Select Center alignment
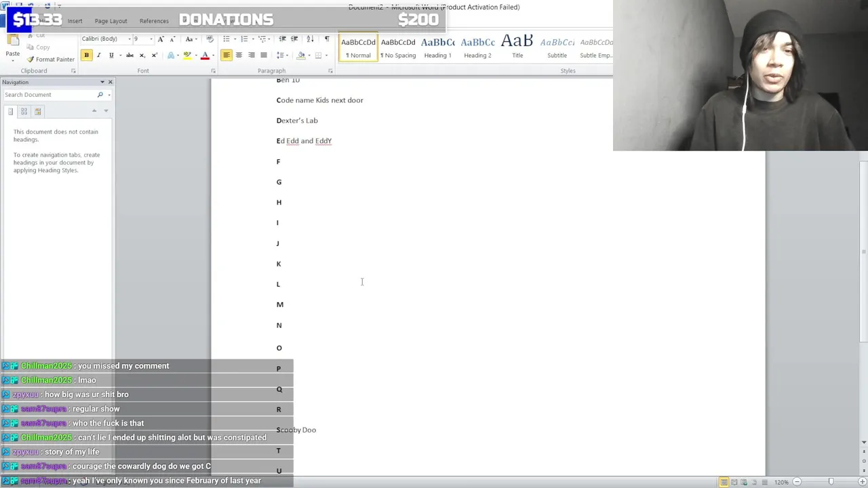Viewport: 868px width, 488px height. point(239,55)
